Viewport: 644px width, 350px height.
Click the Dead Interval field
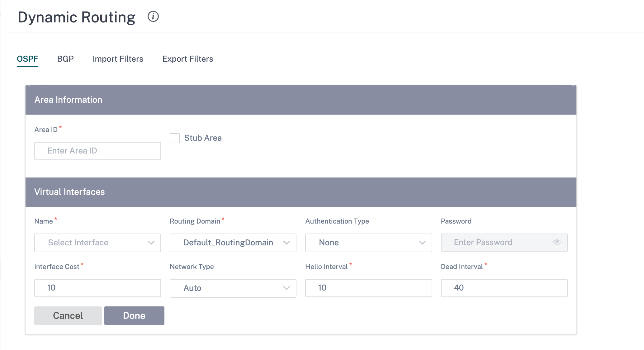[x=504, y=288]
